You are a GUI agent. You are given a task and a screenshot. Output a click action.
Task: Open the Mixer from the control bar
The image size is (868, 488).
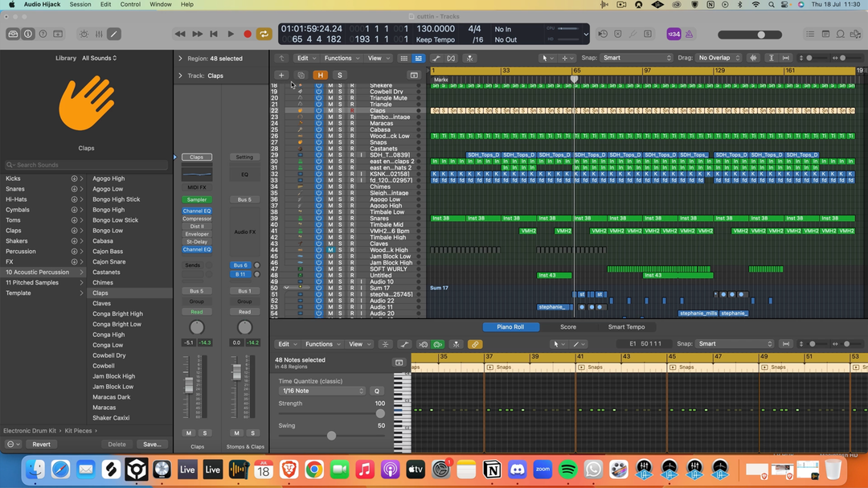pyautogui.click(x=99, y=35)
